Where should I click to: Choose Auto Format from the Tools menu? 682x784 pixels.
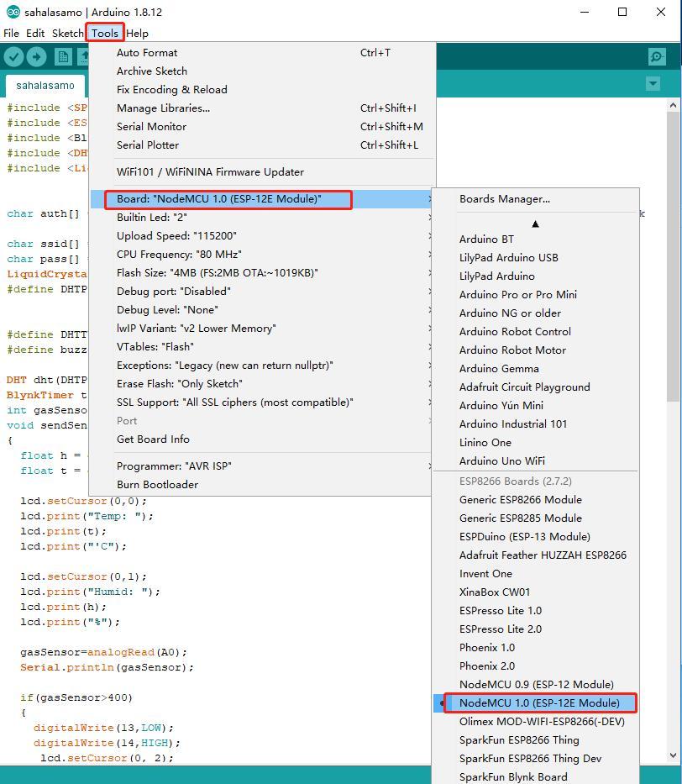coord(262,52)
